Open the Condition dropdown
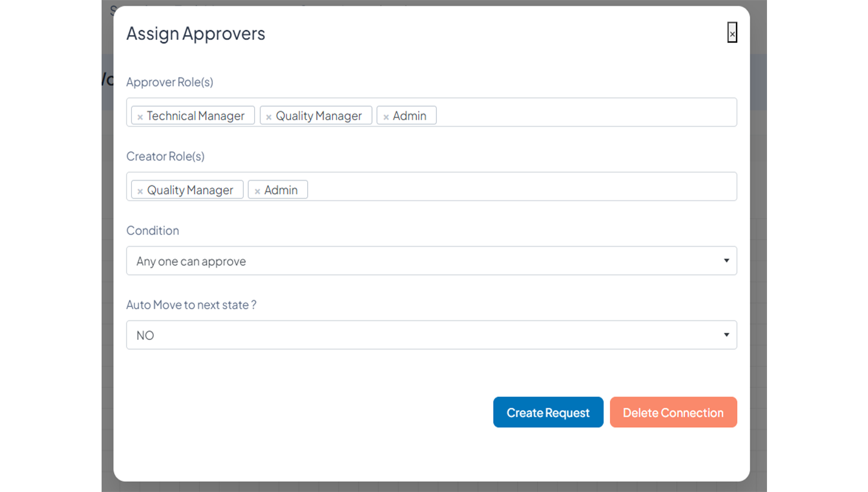 (x=431, y=261)
